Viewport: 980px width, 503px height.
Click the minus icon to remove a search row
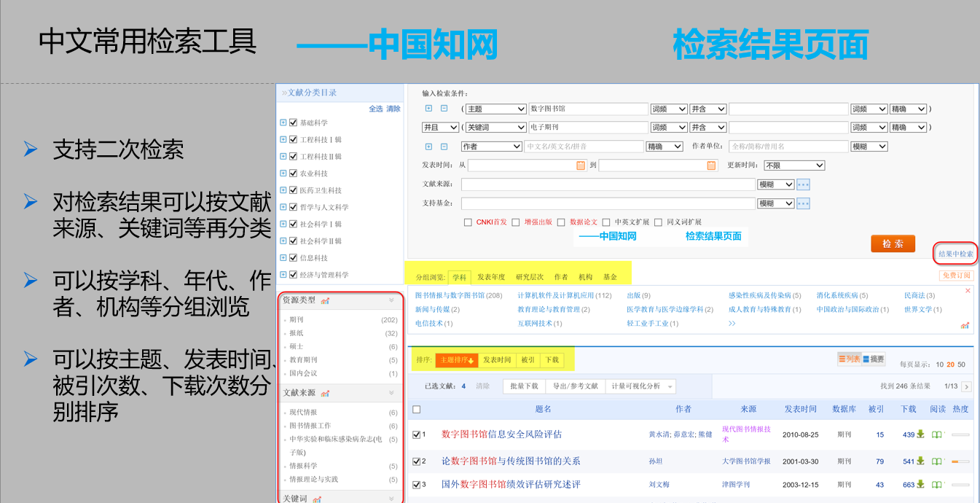point(443,109)
